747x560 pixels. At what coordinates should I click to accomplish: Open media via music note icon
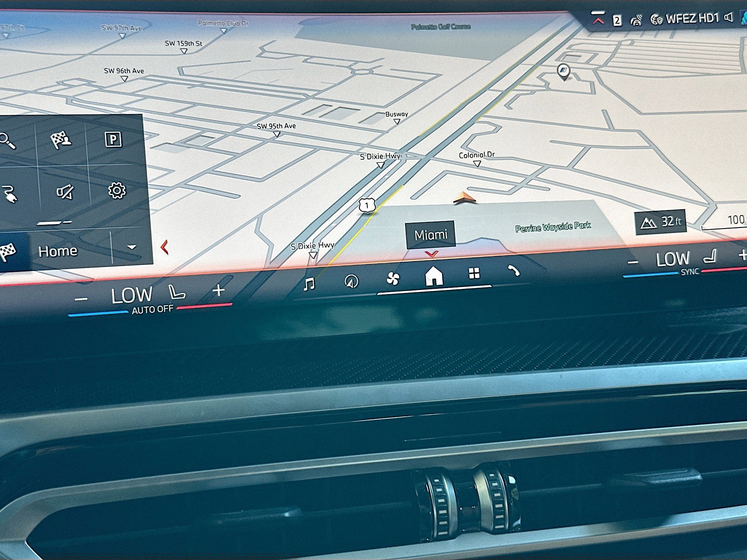click(x=309, y=284)
